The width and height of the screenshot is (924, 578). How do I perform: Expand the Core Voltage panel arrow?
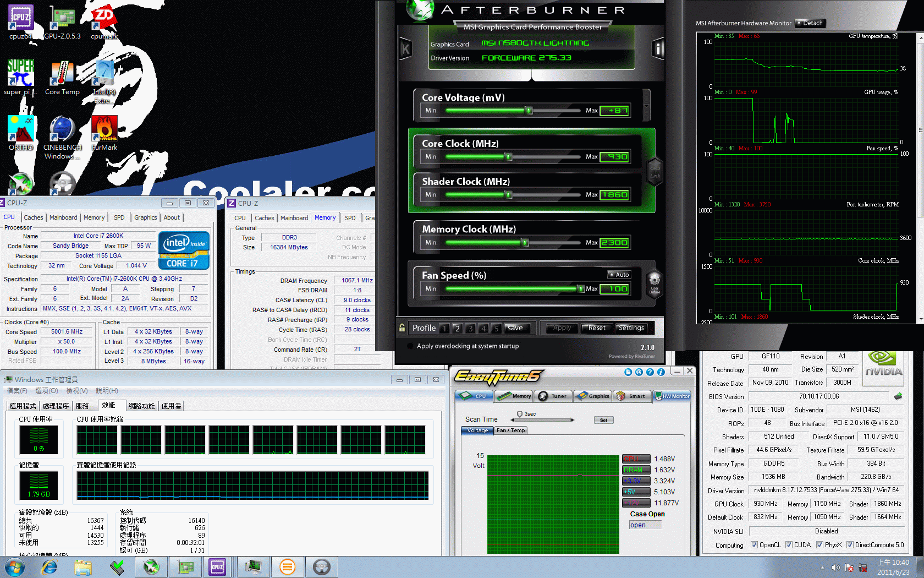646,105
